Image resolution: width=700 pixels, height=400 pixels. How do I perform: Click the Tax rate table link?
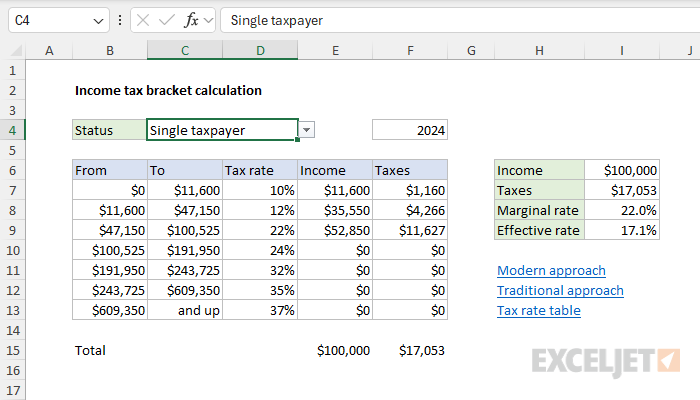(538, 310)
